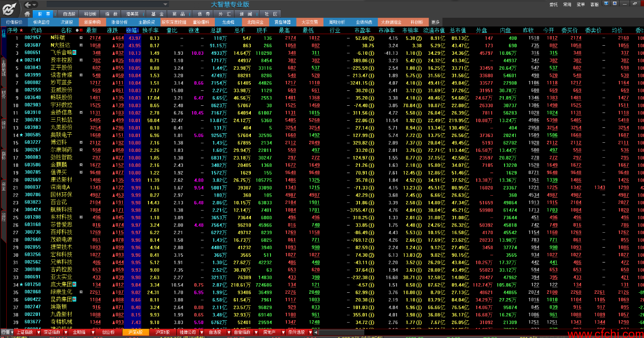Open 板块监控 view
Viewport: 644px width, 338px height.
(41, 22)
